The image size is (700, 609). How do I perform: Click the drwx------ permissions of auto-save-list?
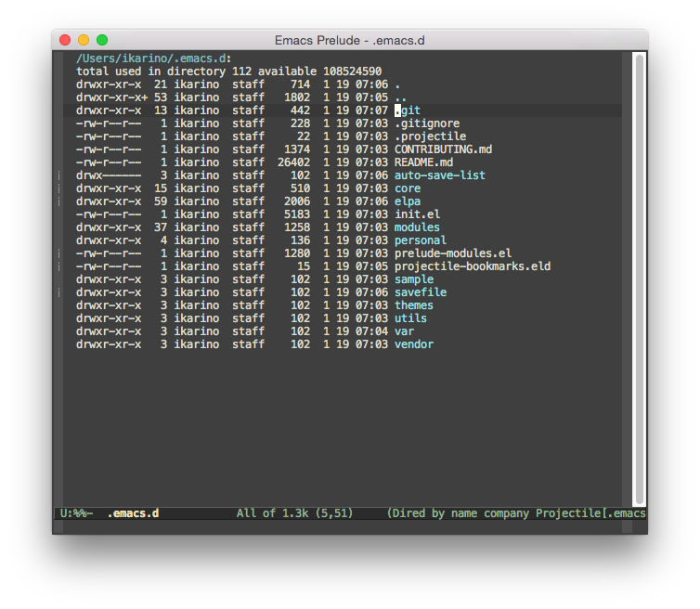point(109,175)
